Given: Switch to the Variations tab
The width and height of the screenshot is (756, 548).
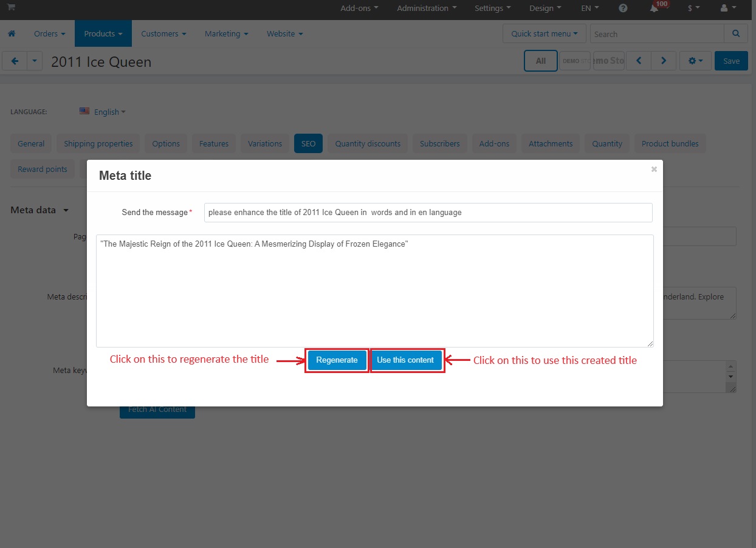Looking at the screenshot, I should 265,144.
